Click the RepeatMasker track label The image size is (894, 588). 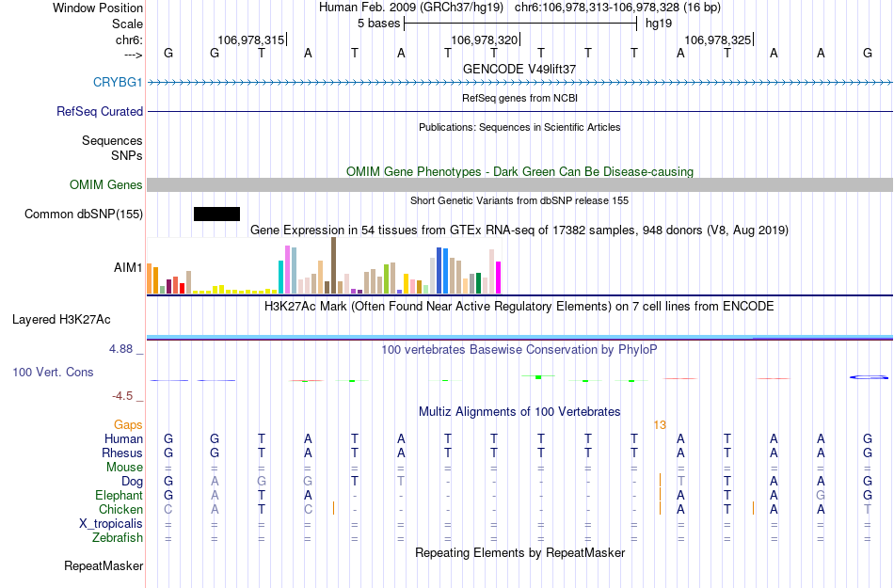[104, 565]
